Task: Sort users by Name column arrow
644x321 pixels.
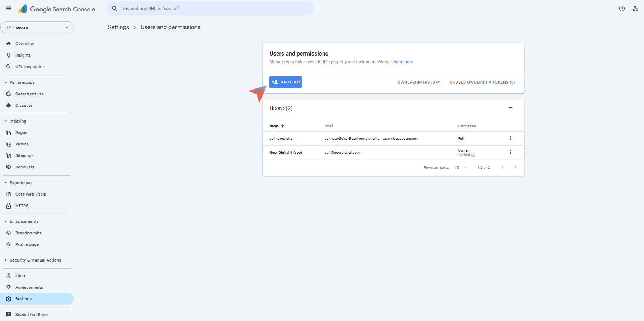Action: point(282,126)
